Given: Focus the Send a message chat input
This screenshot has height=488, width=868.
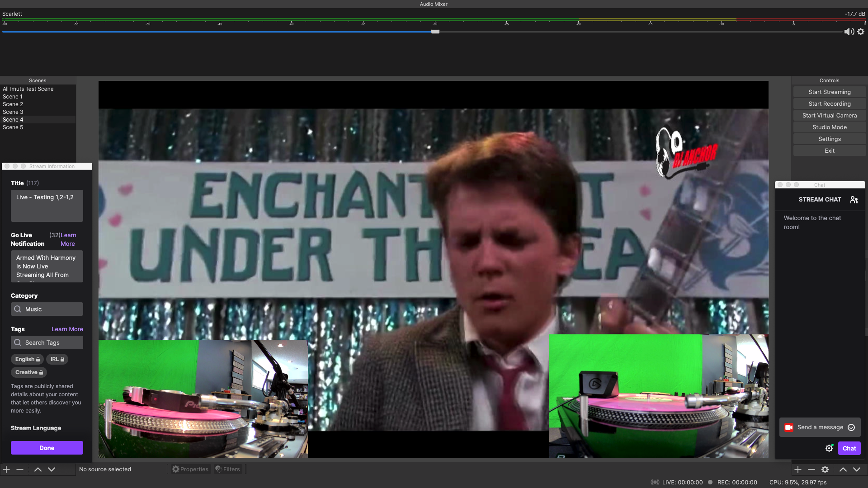Looking at the screenshot, I should point(820,427).
